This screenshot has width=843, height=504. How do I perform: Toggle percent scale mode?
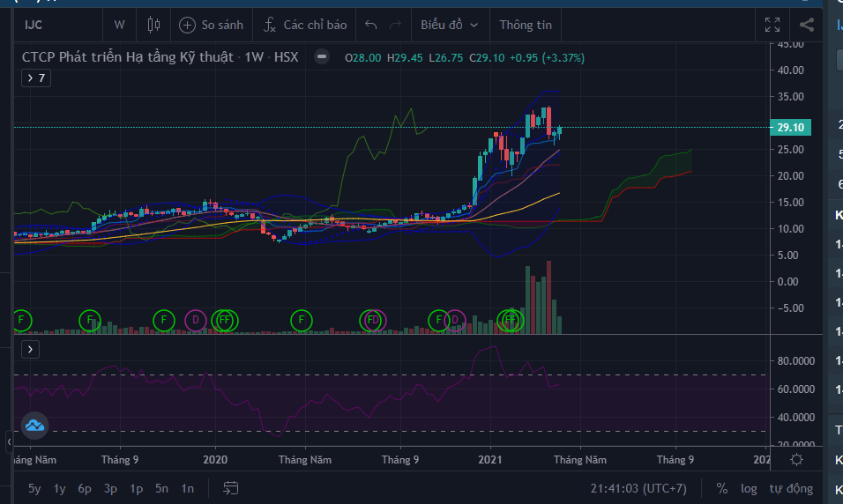722,487
